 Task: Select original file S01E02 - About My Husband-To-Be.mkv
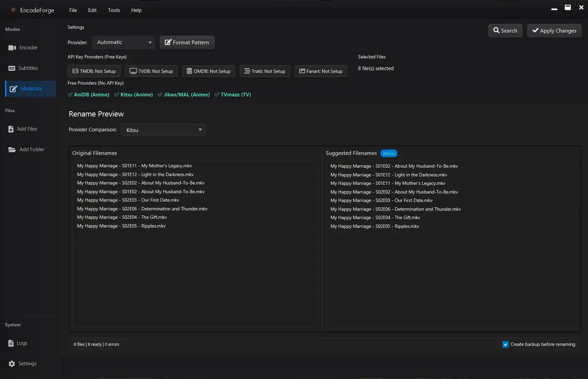[x=141, y=192]
